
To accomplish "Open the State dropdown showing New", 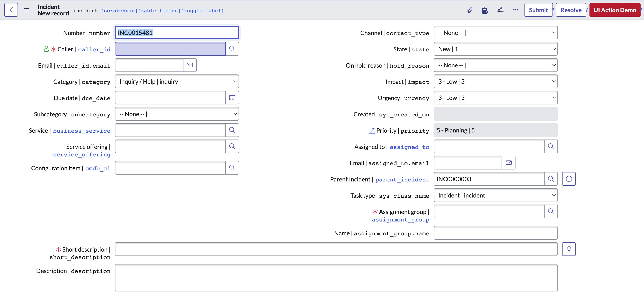I will (x=495, y=49).
